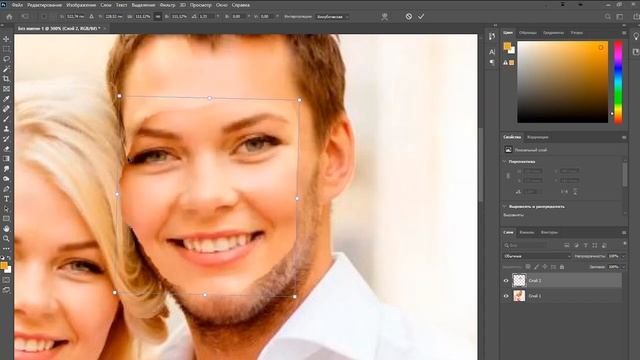Click the toolbar foreground color swatch
This screenshot has height=360, width=640.
[4, 266]
